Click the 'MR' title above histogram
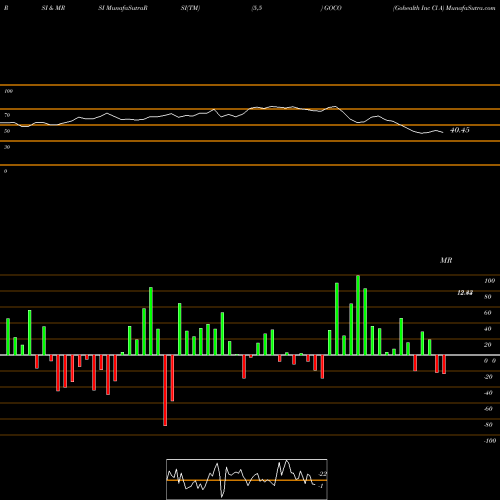Screen dimensions: 500x500 pyautogui.click(x=446, y=260)
